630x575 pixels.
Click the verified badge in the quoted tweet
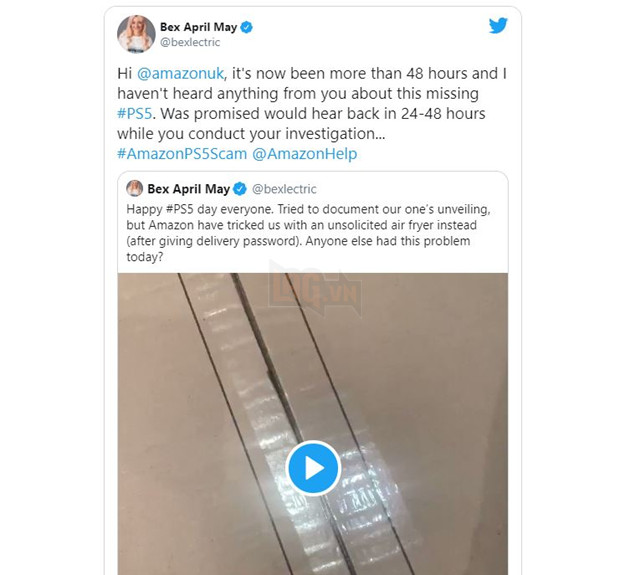pos(240,189)
